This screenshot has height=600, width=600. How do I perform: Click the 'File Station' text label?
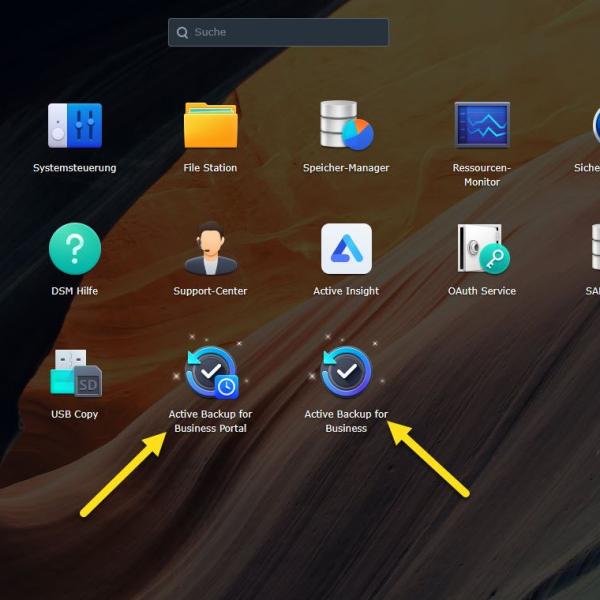point(210,168)
